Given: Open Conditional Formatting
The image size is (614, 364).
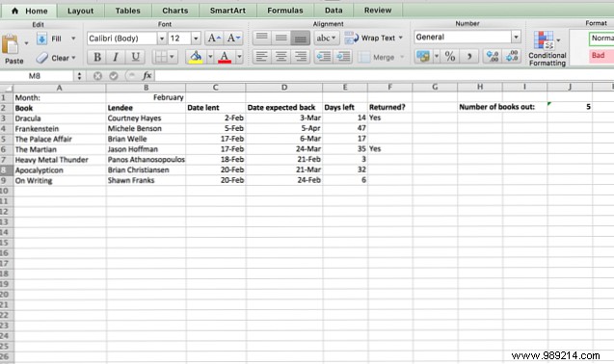Looking at the screenshot, I should pyautogui.click(x=547, y=48).
